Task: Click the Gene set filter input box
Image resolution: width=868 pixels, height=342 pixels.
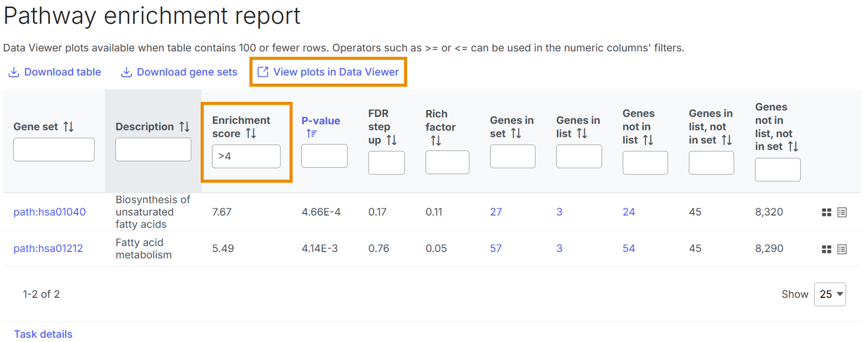Action: pos(54,149)
